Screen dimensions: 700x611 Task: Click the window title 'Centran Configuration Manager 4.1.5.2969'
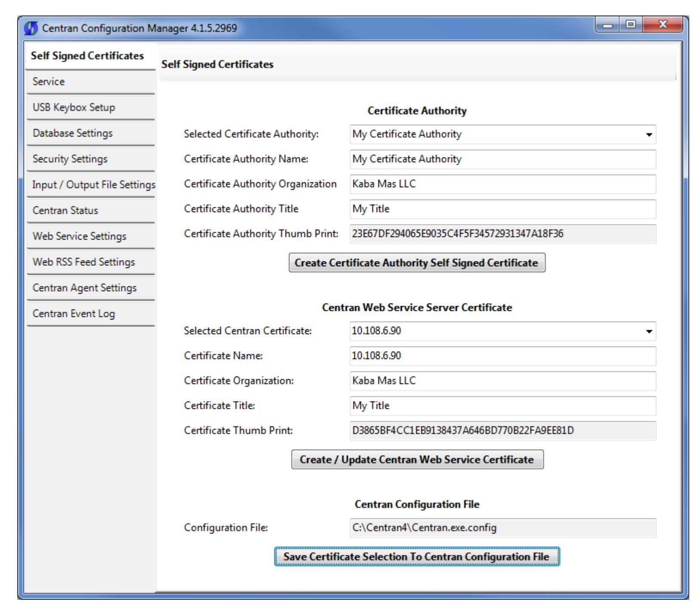point(140,29)
